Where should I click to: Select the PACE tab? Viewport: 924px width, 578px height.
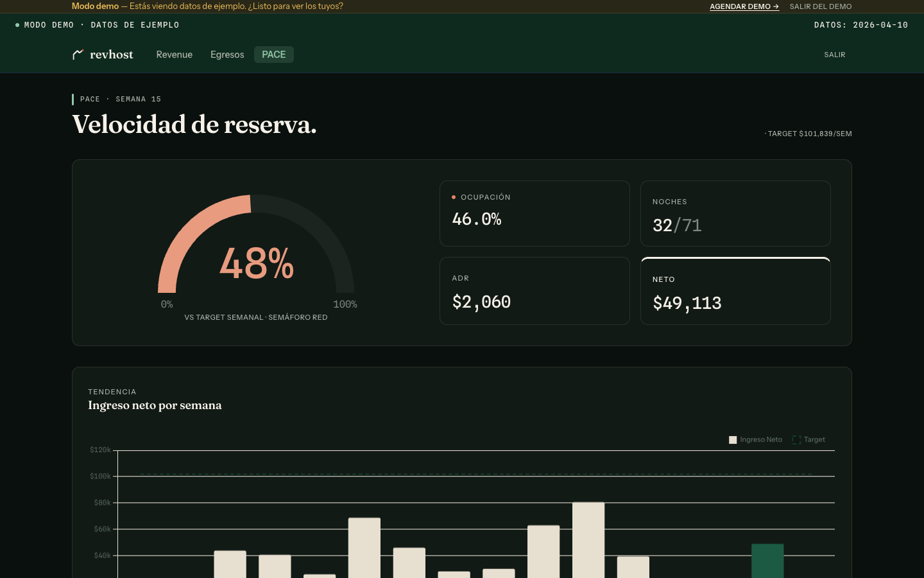(x=274, y=55)
